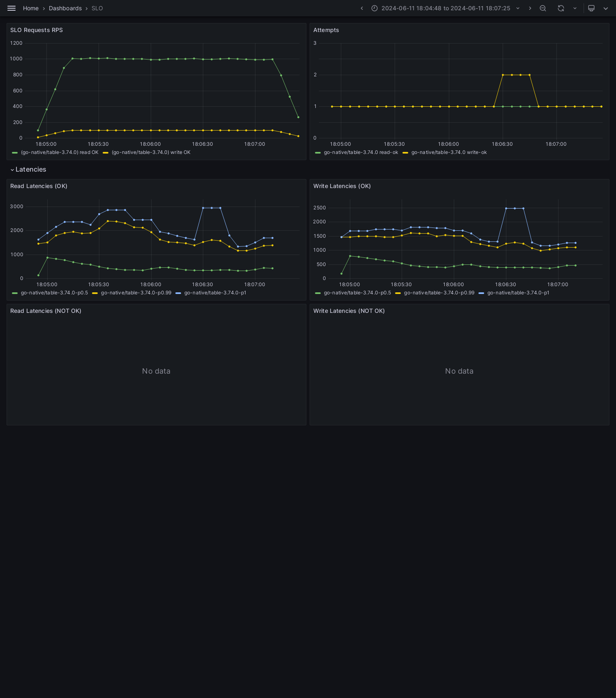Zoom out the time range

pyautogui.click(x=543, y=8)
